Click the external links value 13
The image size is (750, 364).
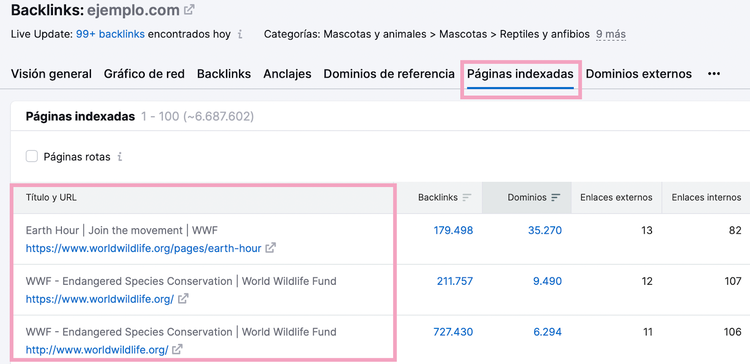(647, 231)
